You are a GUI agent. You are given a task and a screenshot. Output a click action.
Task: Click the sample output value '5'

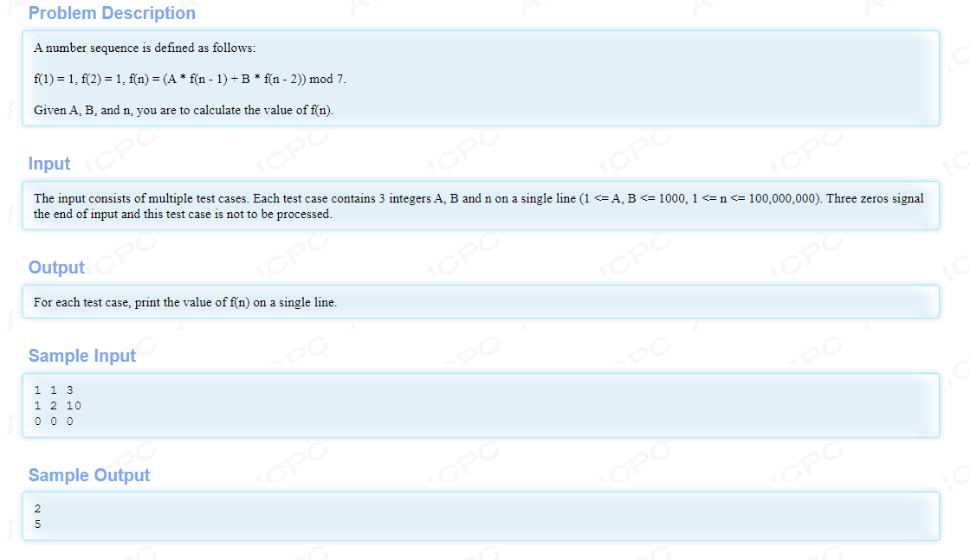point(38,525)
